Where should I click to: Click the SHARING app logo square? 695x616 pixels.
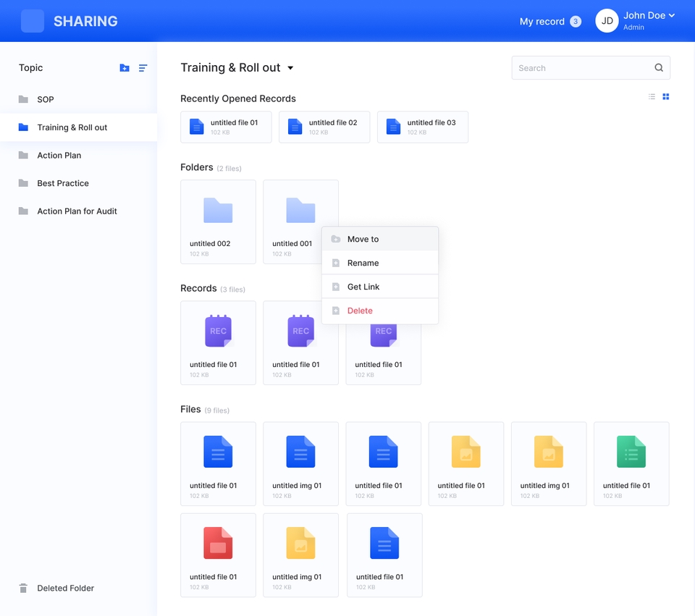pyautogui.click(x=33, y=21)
